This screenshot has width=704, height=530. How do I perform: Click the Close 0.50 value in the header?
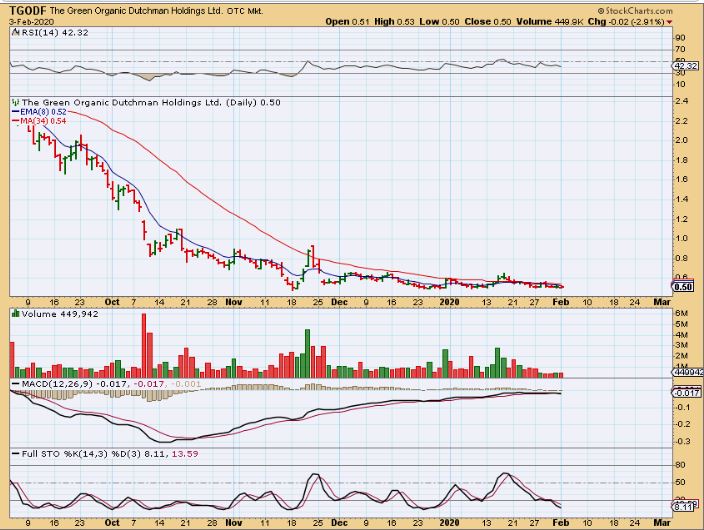488,22
